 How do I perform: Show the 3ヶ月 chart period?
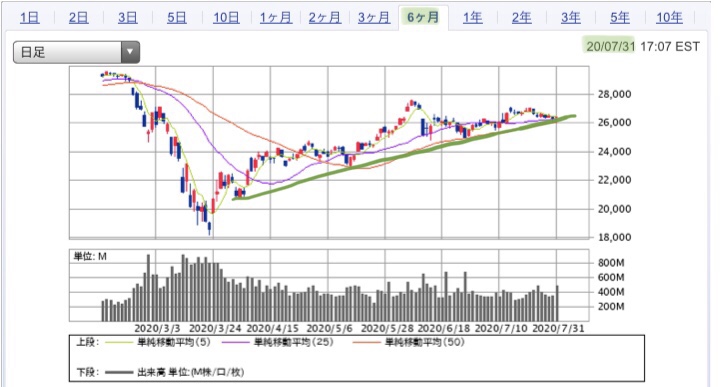(374, 18)
